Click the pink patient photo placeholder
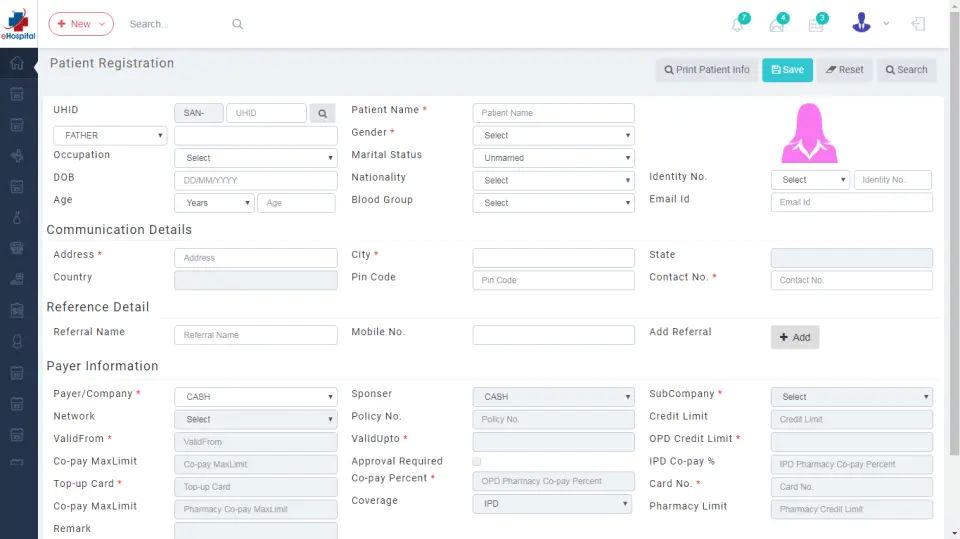Screen dimensions: 960x539 pos(809,133)
